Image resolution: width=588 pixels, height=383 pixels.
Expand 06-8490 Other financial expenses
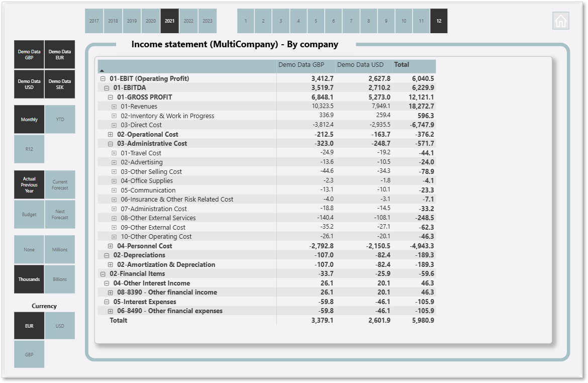(110, 311)
